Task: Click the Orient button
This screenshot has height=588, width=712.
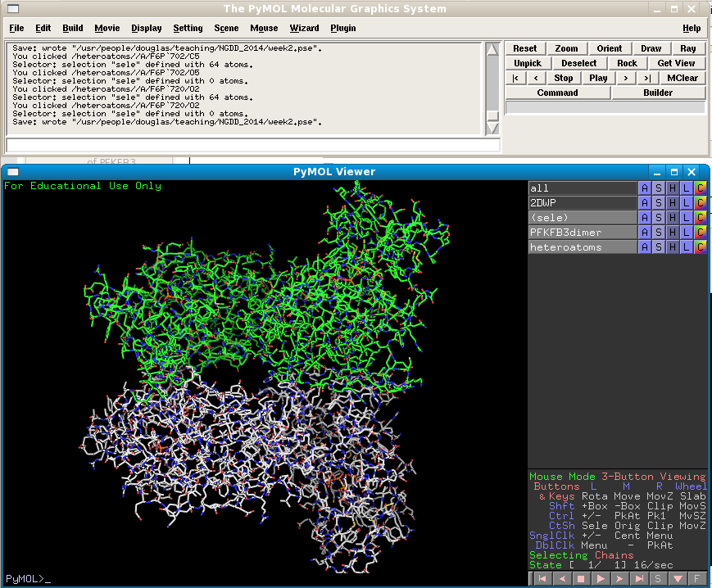Action: (609, 48)
